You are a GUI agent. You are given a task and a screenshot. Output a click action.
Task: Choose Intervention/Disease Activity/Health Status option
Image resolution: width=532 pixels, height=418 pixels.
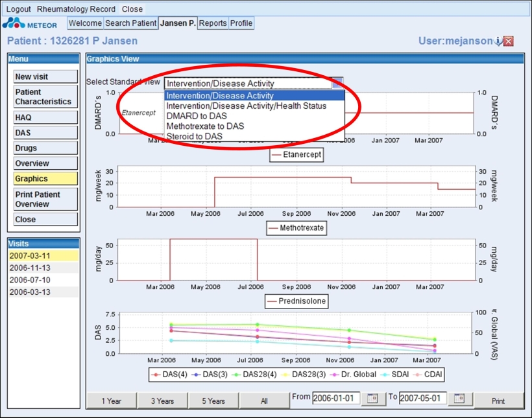tap(254, 106)
